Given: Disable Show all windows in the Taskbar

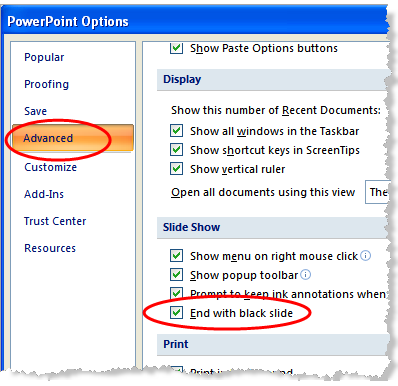Looking at the screenshot, I should click(x=176, y=131).
